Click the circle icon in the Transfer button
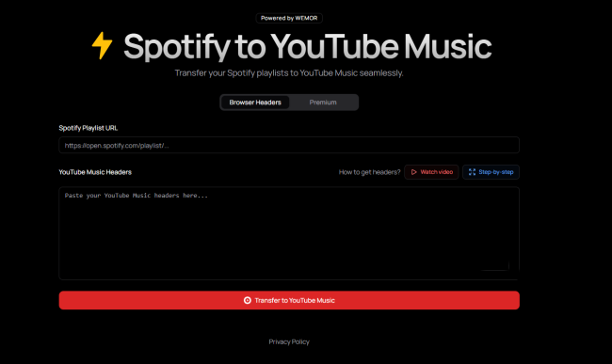The height and width of the screenshot is (364, 612). pyautogui.click(x=247, y=300)
